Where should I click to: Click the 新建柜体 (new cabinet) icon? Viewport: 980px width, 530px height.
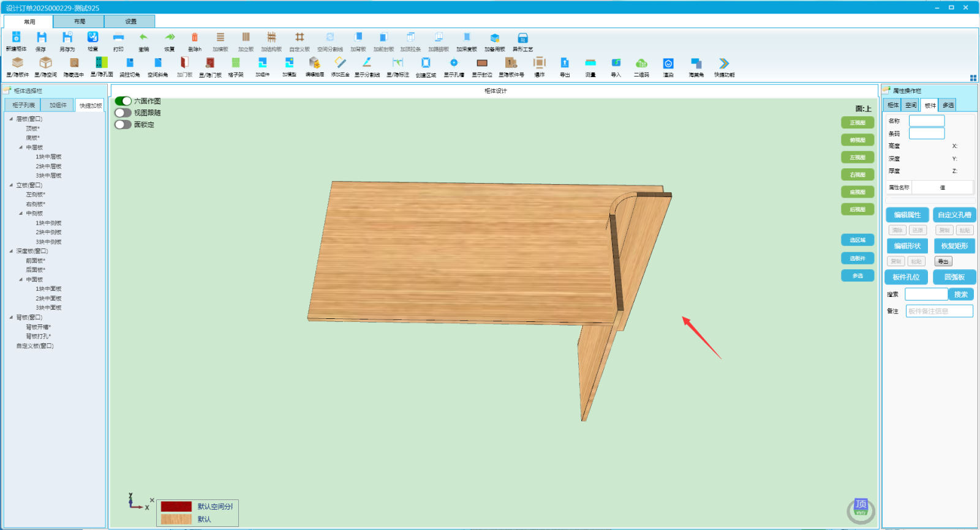[17, 38]
